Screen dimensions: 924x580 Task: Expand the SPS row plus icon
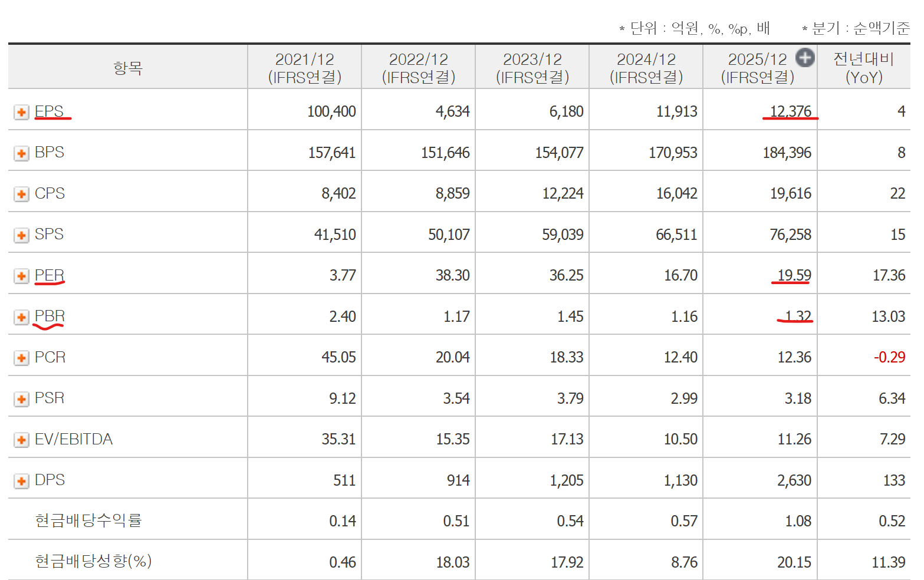pos(22,235)
